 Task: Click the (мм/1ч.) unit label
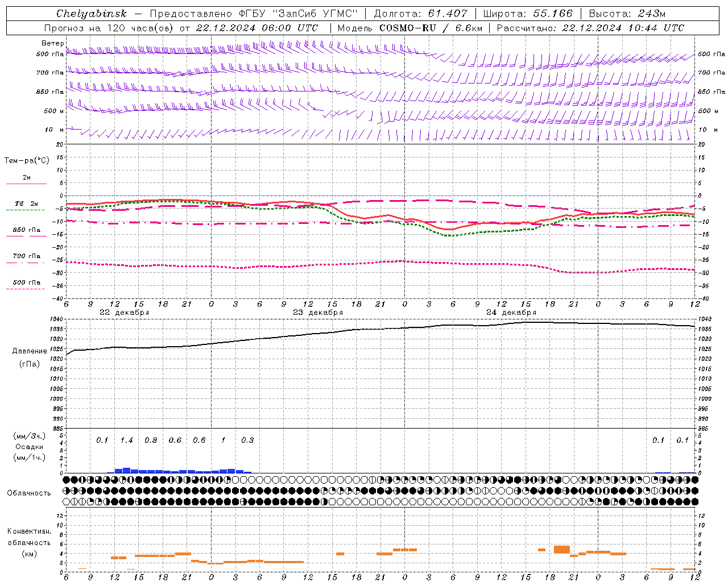(30, 458)
